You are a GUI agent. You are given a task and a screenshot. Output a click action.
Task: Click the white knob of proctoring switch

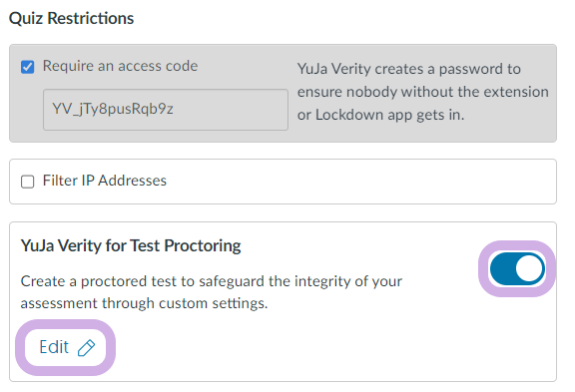coord(529,268)
